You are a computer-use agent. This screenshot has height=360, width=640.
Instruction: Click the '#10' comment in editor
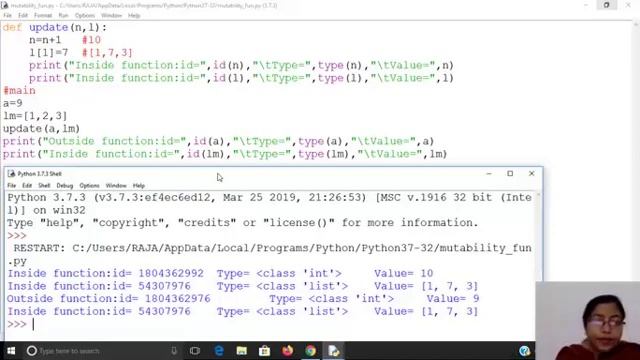91,40
